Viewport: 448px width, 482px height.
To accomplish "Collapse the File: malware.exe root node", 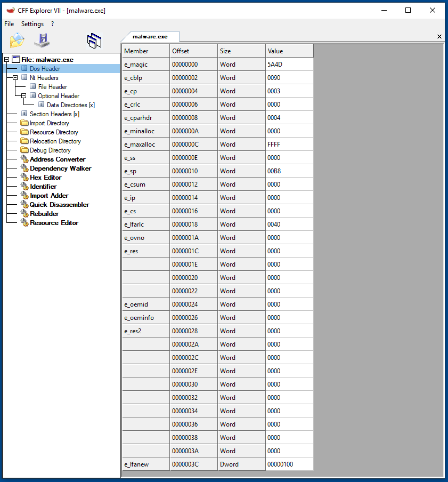I will pyautogui.click(x=6, y=60).
